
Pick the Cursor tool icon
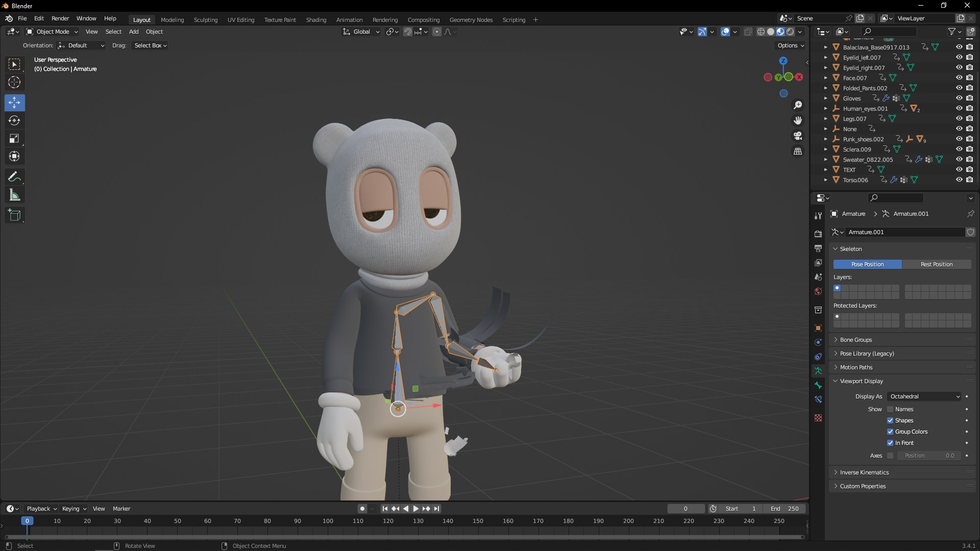point(14,82)
